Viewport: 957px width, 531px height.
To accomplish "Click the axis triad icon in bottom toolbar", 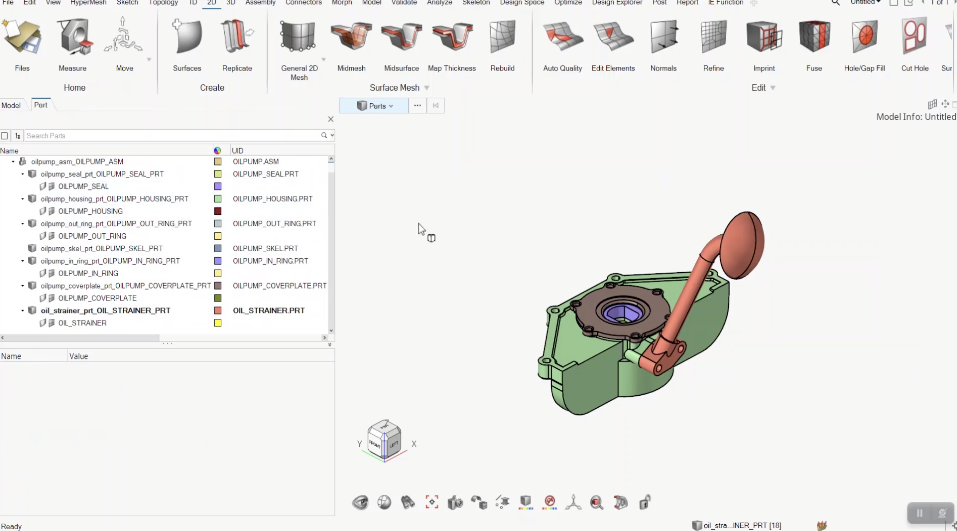I will pos(573,502).
